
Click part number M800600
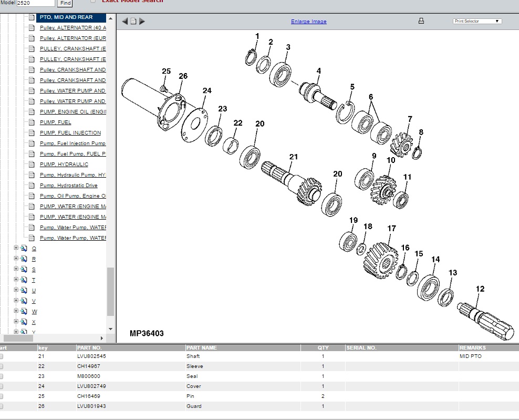[88, 376]
